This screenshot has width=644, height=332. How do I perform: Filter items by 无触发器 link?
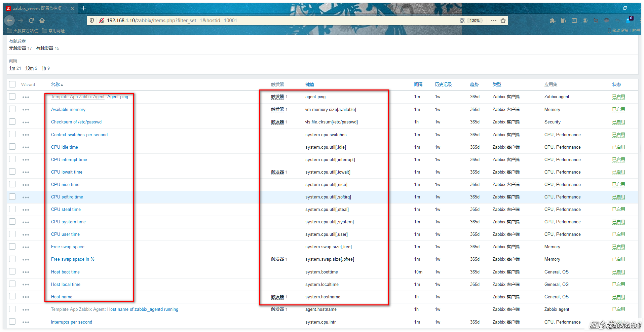click(x=17, y=48)
